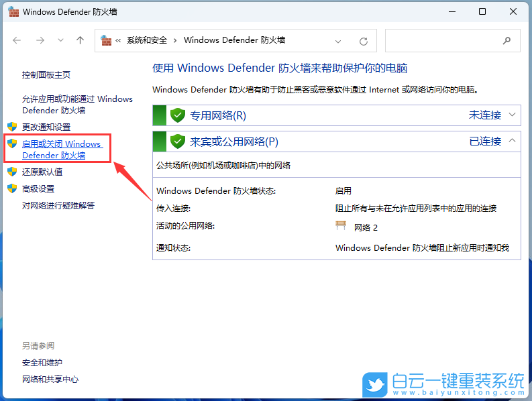Click the shield icon beside 还原默认值
The width and height of the screenshot is (532, 401).
point(12,172)
